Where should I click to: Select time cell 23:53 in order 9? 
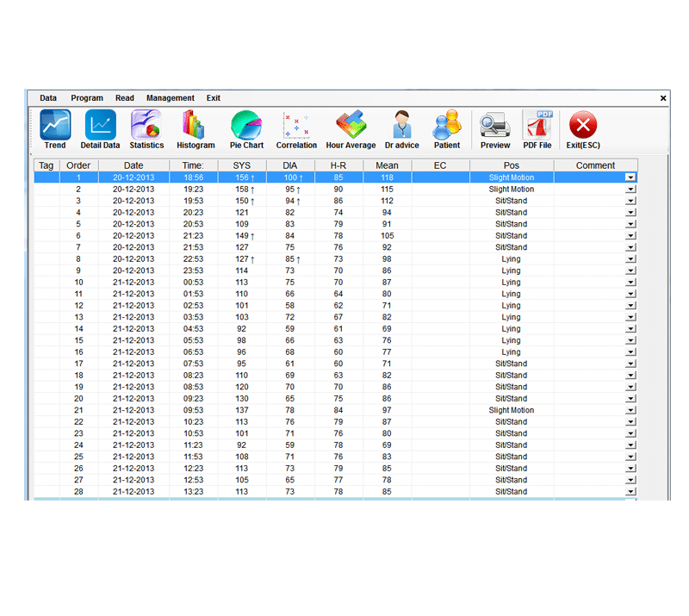click(193, 271)
